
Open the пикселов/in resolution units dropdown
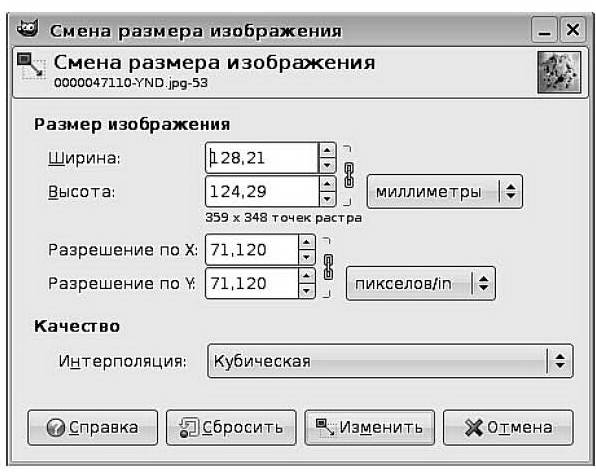click(x=421, y=284)
